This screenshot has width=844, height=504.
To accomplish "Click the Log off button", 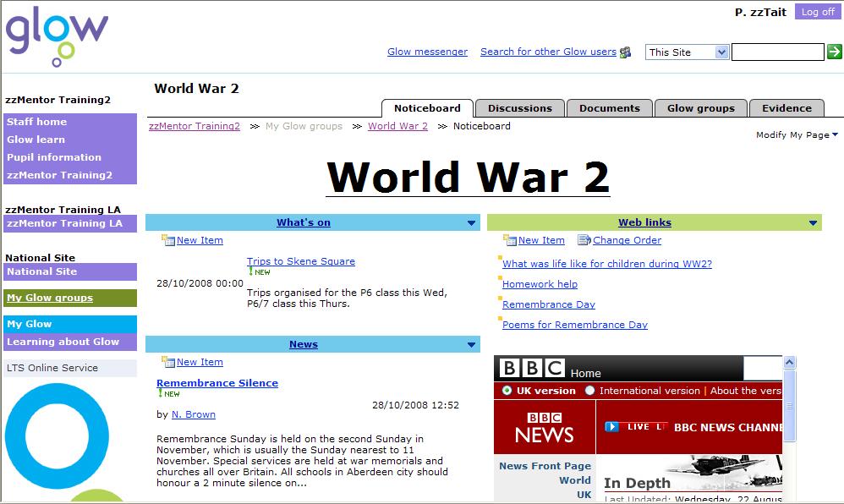I will (x=817, y=12).
